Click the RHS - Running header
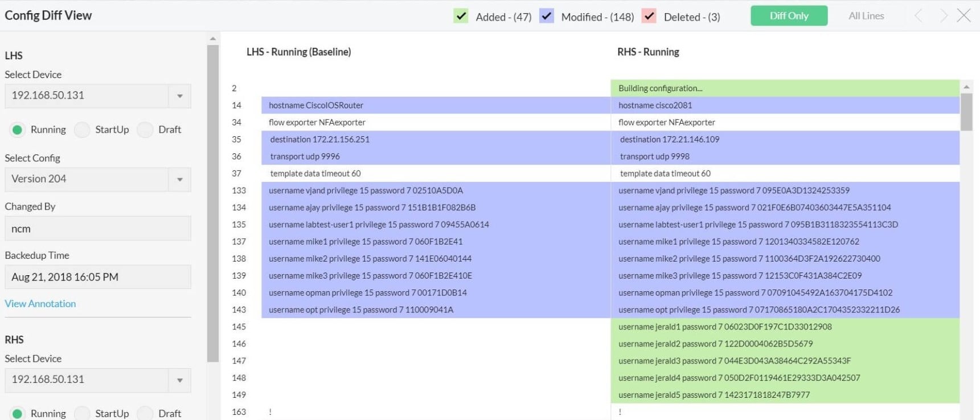Viewport: 980px width, 420px height. 648,52
